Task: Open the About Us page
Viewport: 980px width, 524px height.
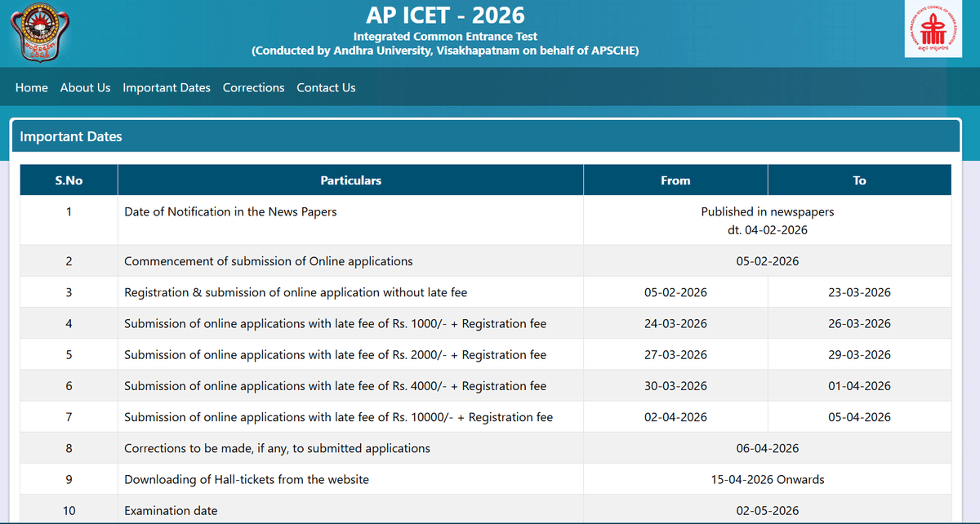Action: click(85, 87)
